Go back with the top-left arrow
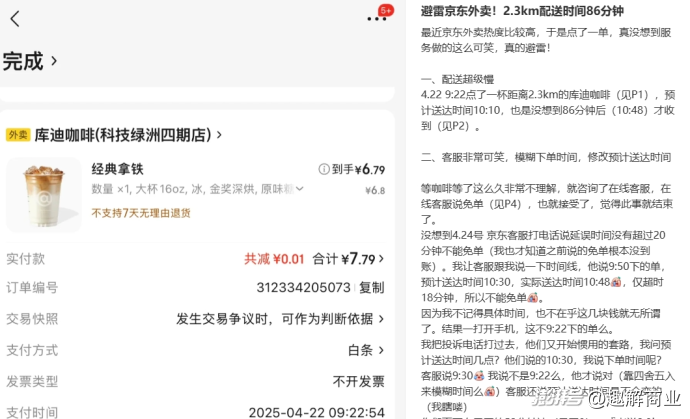The height and width of the screenshot is (419, 690). click(x=15, y=19)
